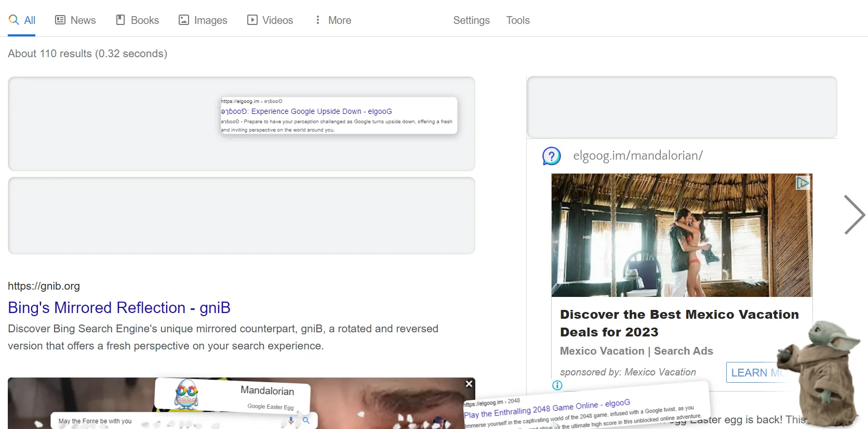
Task: Open the search Tools menu
Action: click(518, 20)
